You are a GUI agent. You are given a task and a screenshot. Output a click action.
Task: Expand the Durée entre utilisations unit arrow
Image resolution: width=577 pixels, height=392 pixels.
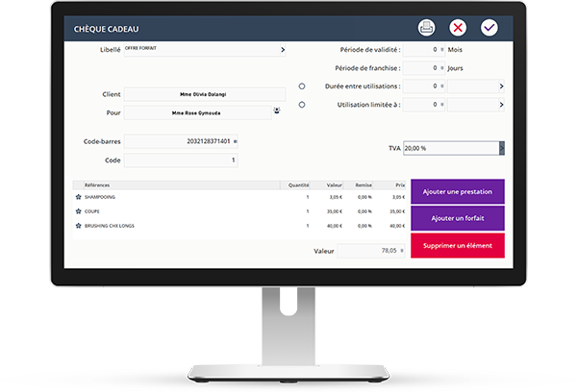pos(501,86)
